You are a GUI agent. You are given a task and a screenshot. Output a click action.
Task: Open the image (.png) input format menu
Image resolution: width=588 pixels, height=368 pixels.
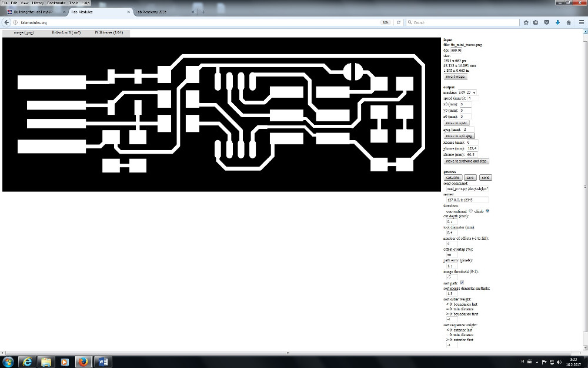click(x=24, y=32)
